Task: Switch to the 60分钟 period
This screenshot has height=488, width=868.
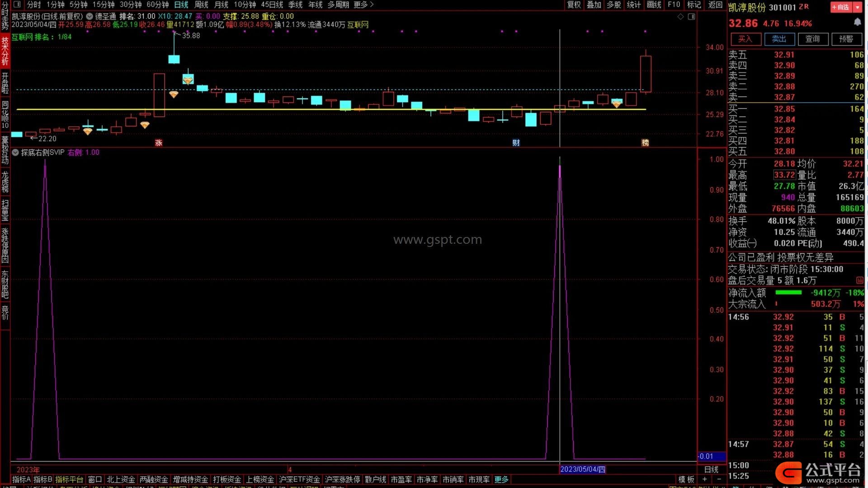Action: pyautogui.click(x=158, y=5)
